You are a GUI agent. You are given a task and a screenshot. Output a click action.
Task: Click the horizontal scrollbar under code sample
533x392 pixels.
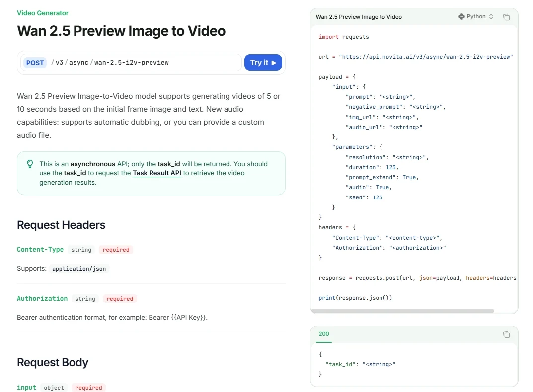402,311
